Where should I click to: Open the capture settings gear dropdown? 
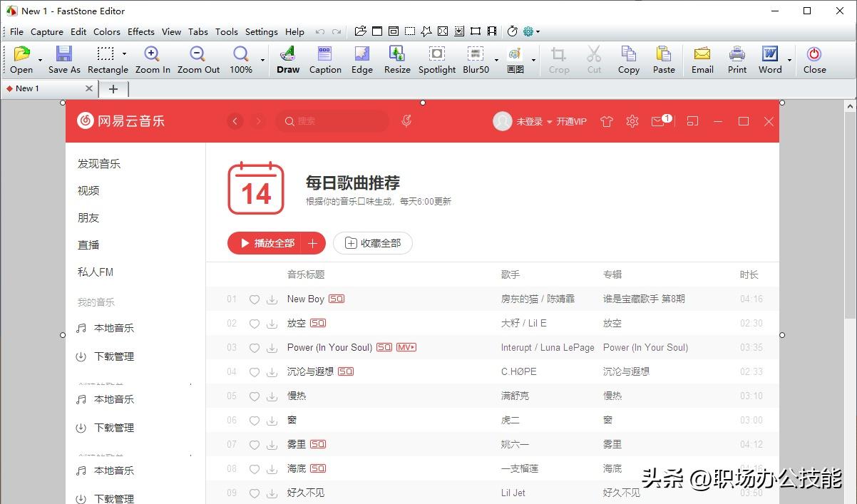point(528,31)
